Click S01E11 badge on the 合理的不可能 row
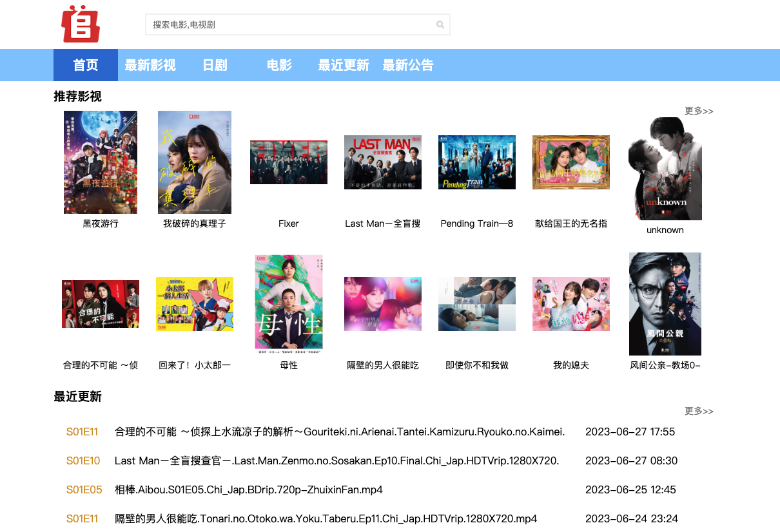Image resolution: width=780 pixels, height=532 pixels. 83,432
